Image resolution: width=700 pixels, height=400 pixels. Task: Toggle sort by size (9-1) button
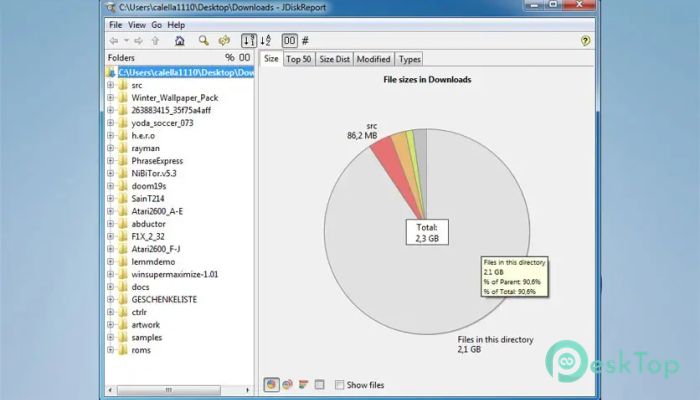pyautogui.click(x=249, y=41)
